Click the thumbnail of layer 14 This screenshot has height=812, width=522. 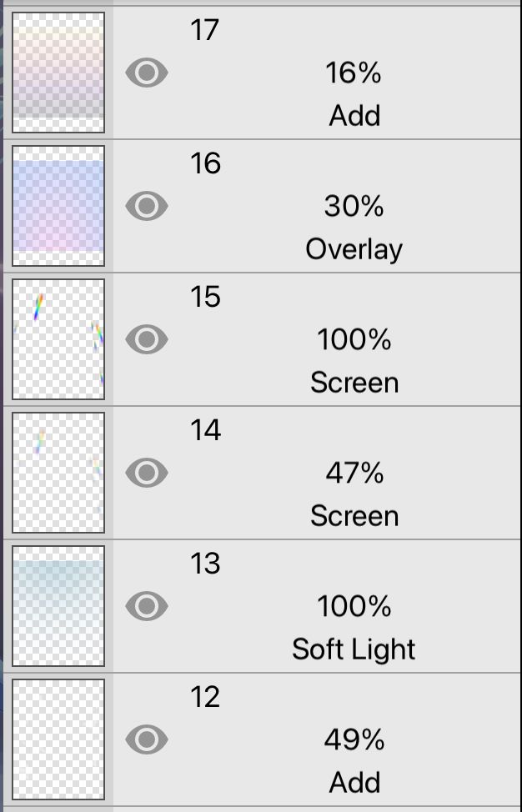(58, 473)
